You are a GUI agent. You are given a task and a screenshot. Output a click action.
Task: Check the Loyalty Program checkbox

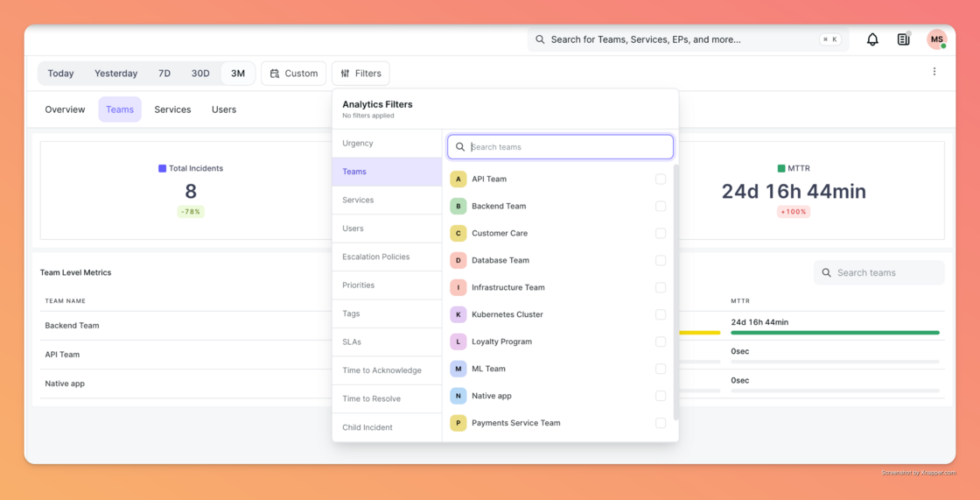tap(661, 342)
